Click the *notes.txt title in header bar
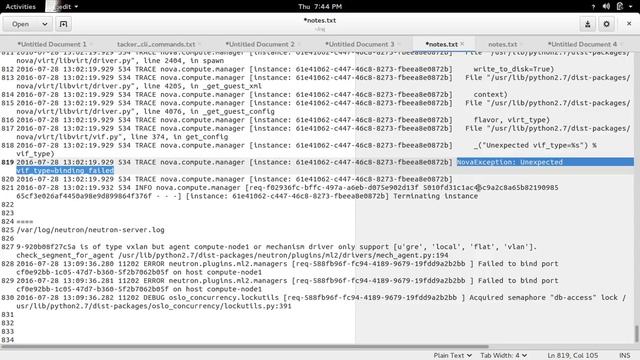The image size is (640, 360). [320, 20]
